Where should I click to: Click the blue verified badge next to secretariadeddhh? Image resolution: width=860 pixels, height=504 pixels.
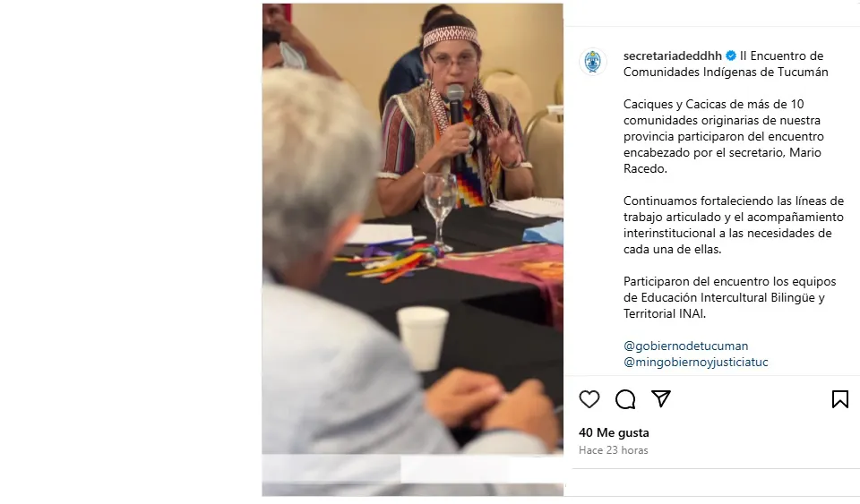[x=731, y=56]
